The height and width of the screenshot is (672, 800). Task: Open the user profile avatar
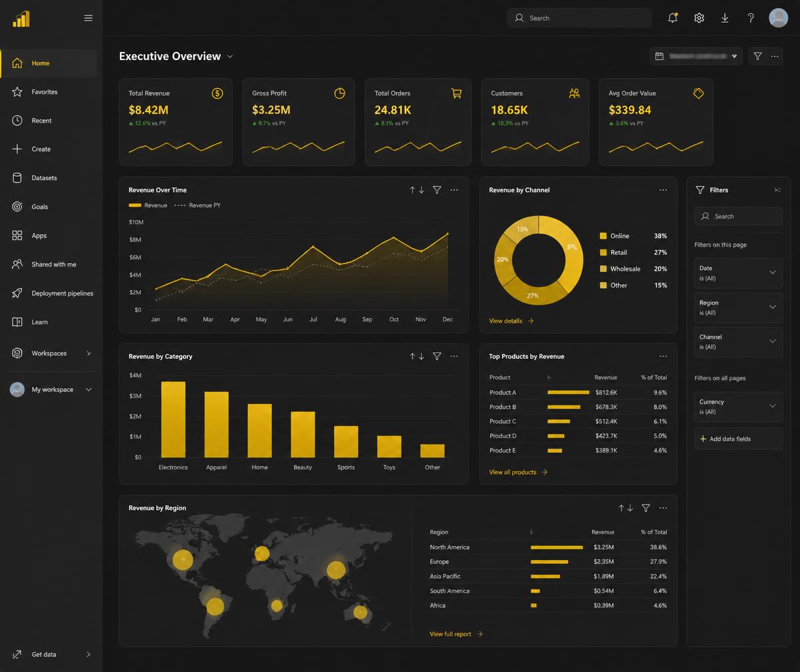click(x=778, y=18)
